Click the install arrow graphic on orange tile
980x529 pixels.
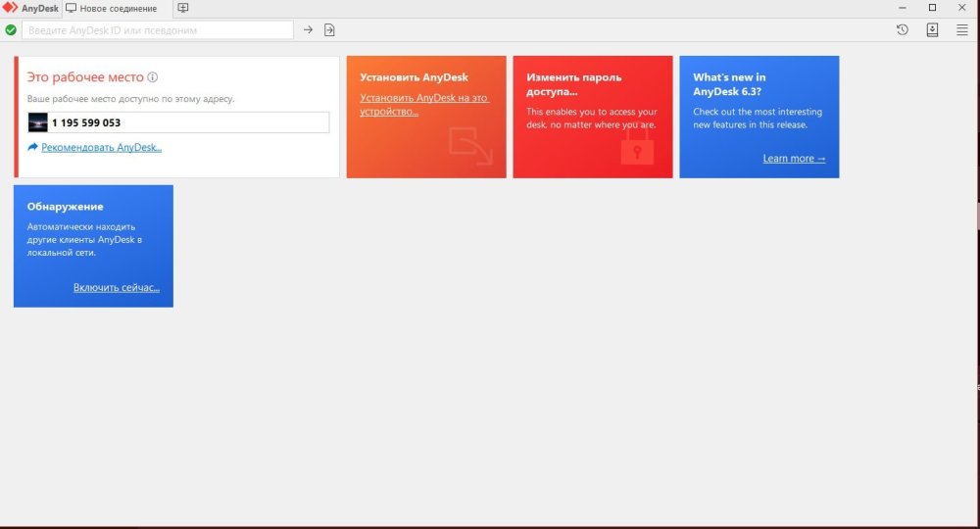coord(470,146)
